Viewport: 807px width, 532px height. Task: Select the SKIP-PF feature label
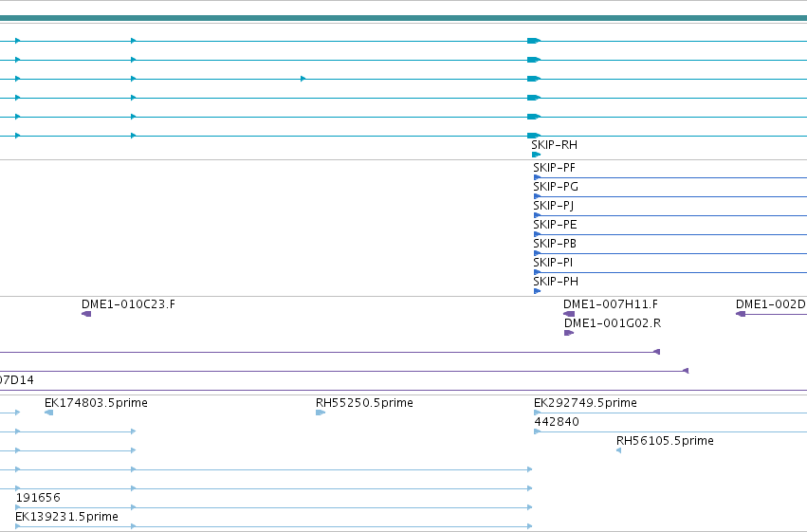[x=555, y=168]
